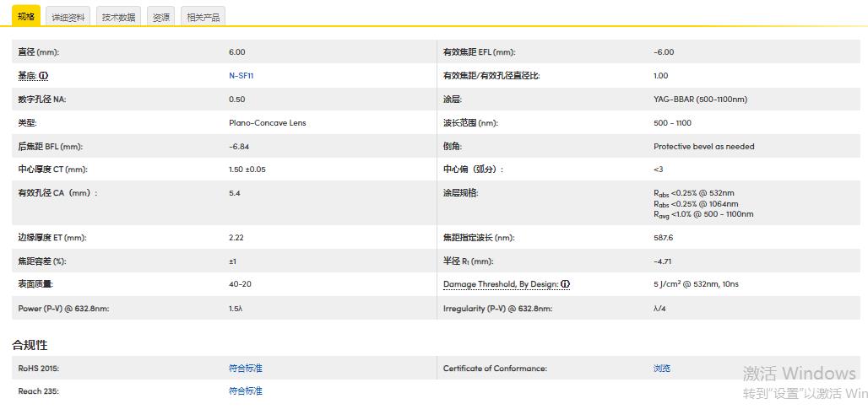This screenshot has height=420, width=868.
Task: Select the 直径 (mm) value 6.00
Action: 237,52
